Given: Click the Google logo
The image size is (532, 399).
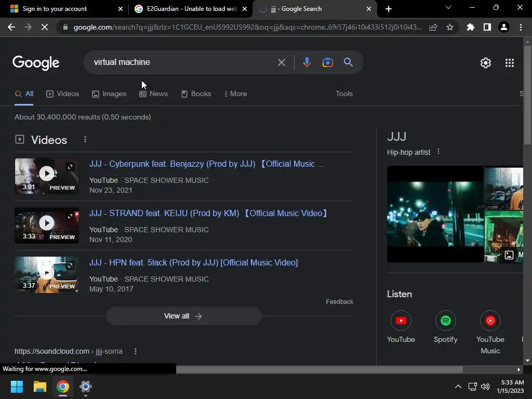Looking at the screenshot, I should pyautogui.click(x=36, y=63).
